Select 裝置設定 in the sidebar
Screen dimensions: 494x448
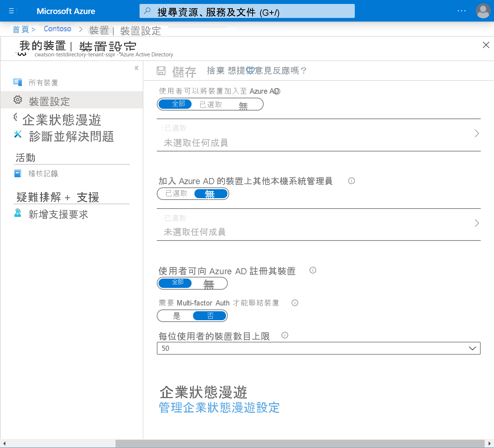[x=72, y=100]
